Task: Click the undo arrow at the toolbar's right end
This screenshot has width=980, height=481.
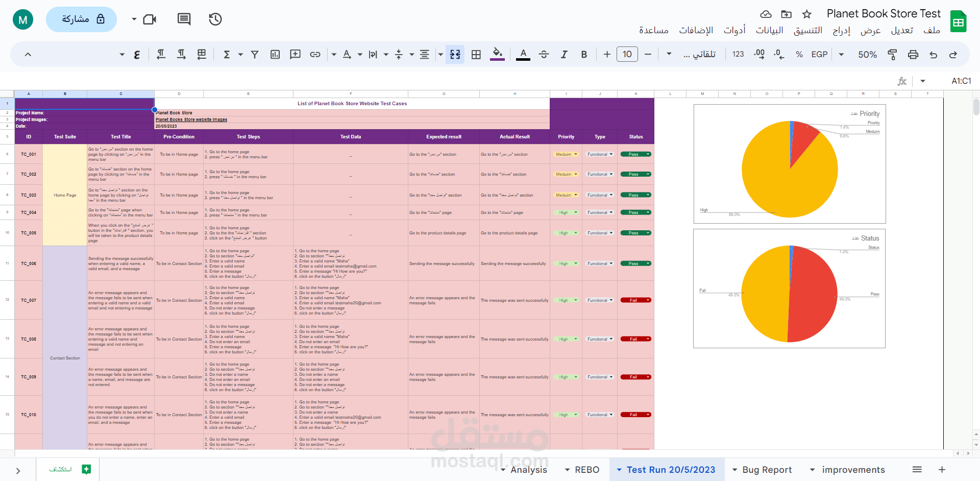Action: 953,55
